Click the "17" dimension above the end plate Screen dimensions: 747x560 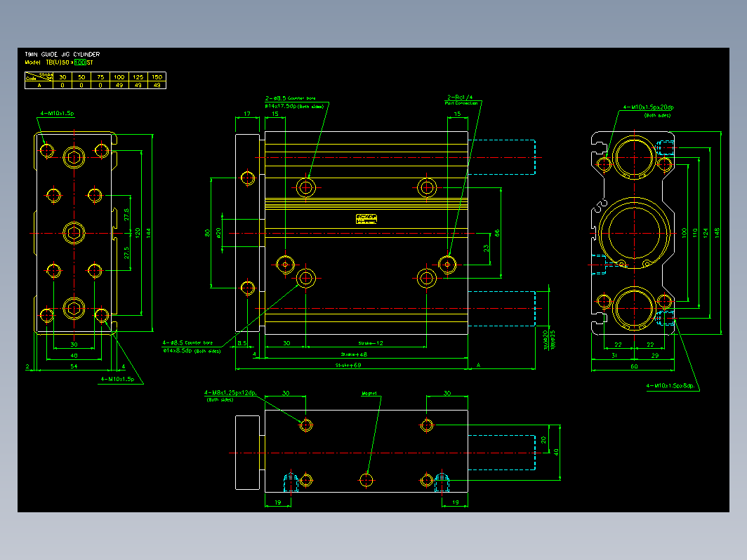coord(247,114)
